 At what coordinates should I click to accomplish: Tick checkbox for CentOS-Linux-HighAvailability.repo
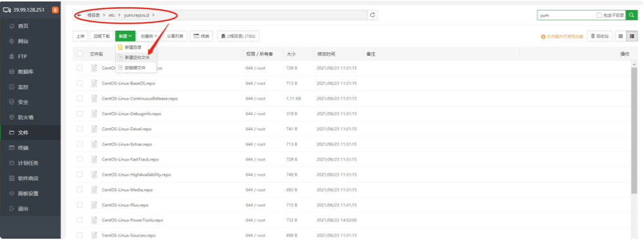click(79, 174)
